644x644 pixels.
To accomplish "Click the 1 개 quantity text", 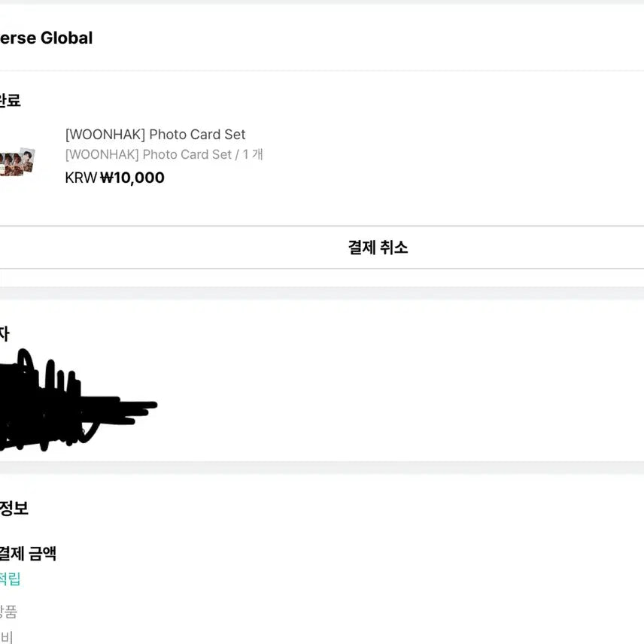I will click(253, 154).
